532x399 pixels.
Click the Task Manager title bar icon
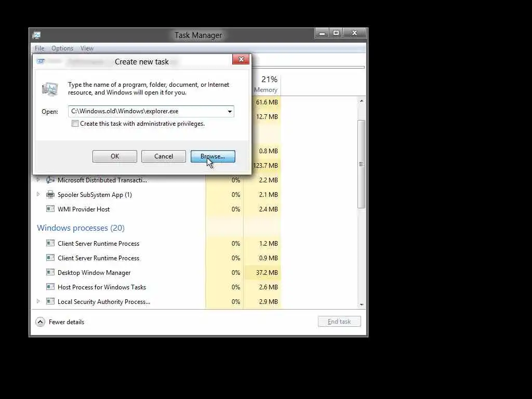(37, 35)
